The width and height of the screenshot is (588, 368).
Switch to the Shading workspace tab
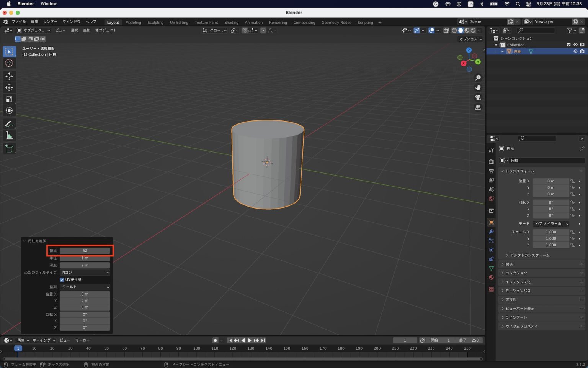point(231,22)
